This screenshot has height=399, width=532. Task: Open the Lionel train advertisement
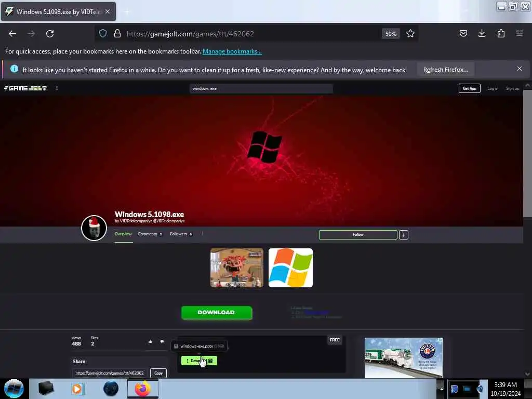403,357
